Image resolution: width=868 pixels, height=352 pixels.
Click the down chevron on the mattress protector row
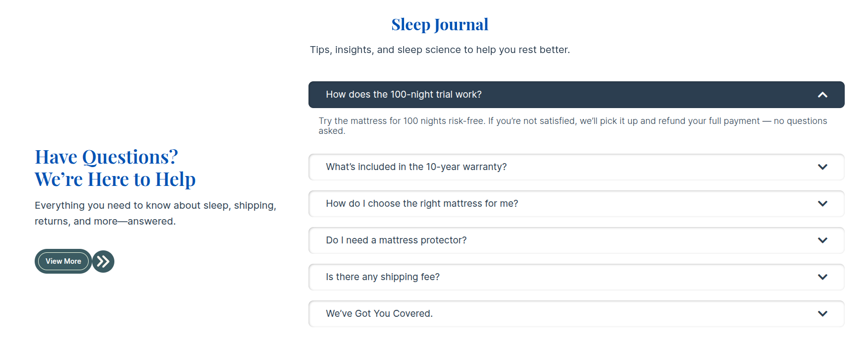click(x=822, y=240)
